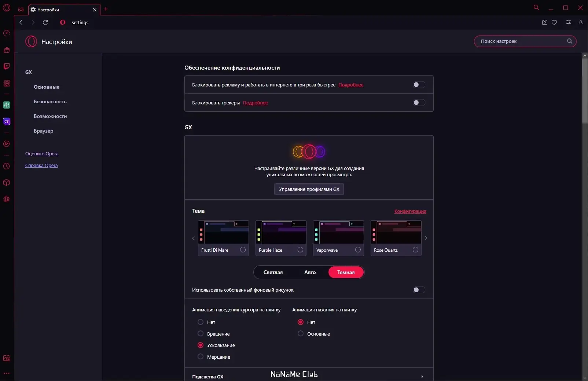588x381 pixels.
Task: Select Нет for hover animation
Action: (201, 322)
